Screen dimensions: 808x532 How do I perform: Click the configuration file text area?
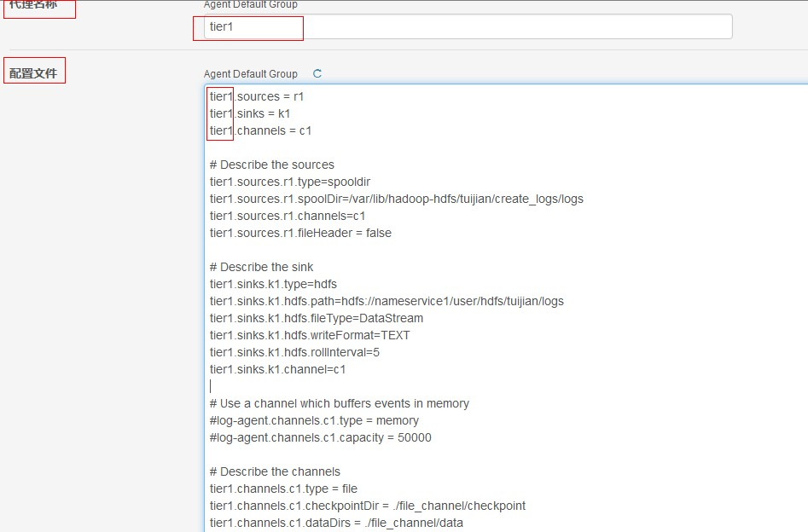pyautogui.click(x=506, y=308)
